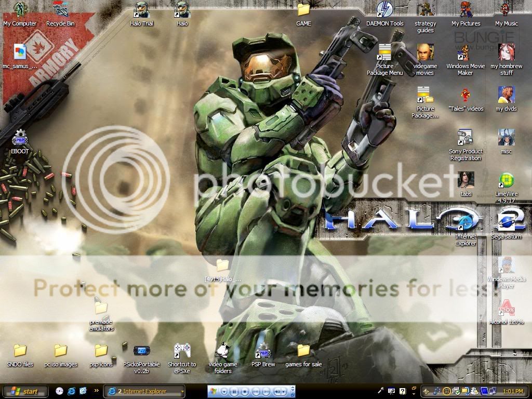Screen dimensions: 532x399
Task: Select the Alcohol 120% desktop icon
Action: 506,310
